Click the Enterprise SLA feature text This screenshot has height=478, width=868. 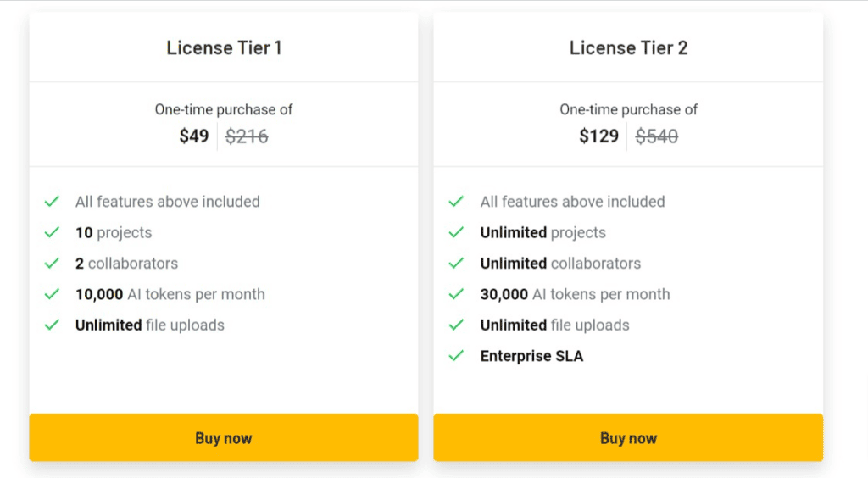(x=532, y=356)
